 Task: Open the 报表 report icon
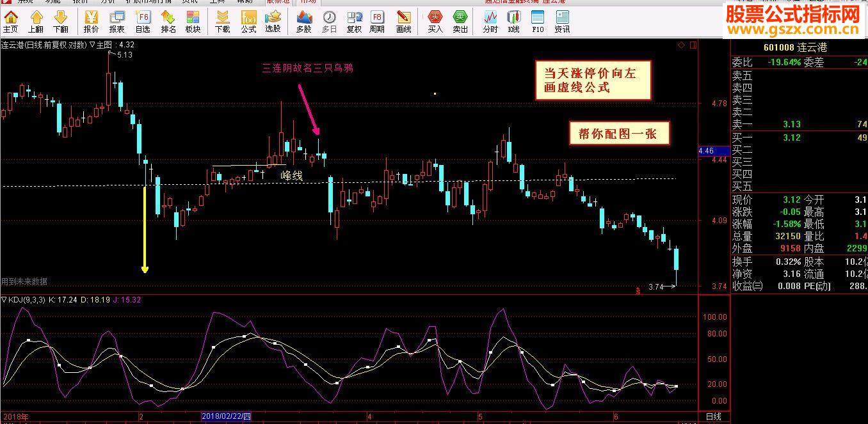pyautogui.click(x=117, y=21)
